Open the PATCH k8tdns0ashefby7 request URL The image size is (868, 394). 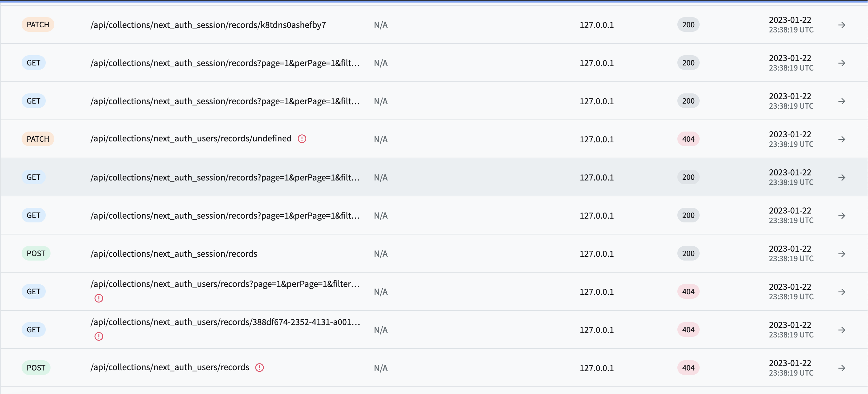pyautogui.click(x=207, y=24)
